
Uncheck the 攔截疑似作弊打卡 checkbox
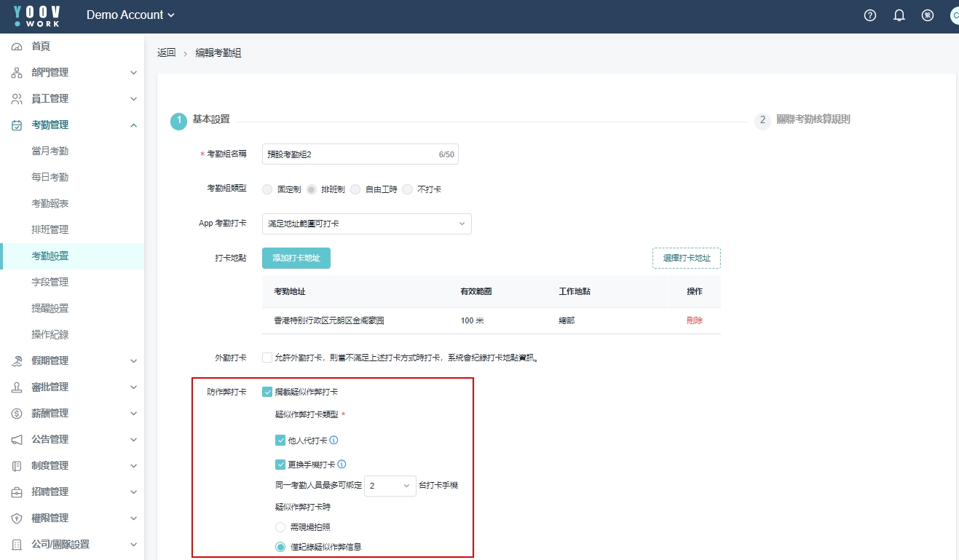coord(267,392)
